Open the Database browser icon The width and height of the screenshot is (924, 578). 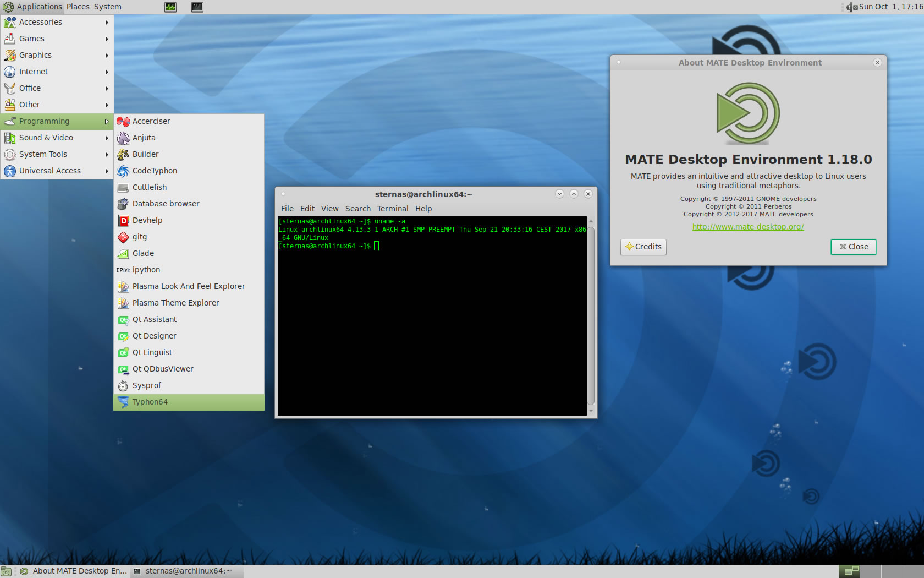(x=123, y=204)
